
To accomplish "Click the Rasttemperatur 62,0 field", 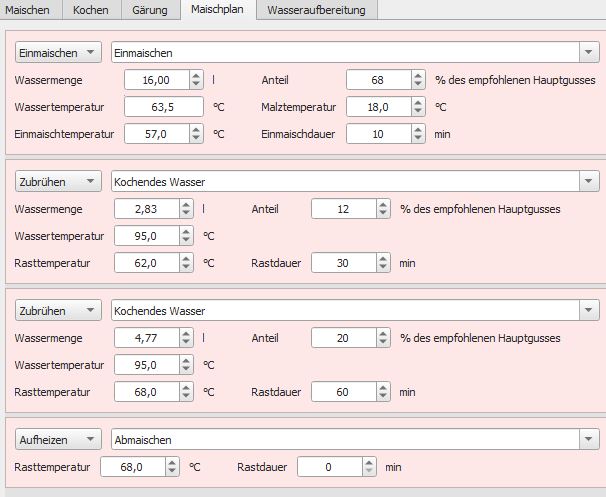I will tap(147, 263).
